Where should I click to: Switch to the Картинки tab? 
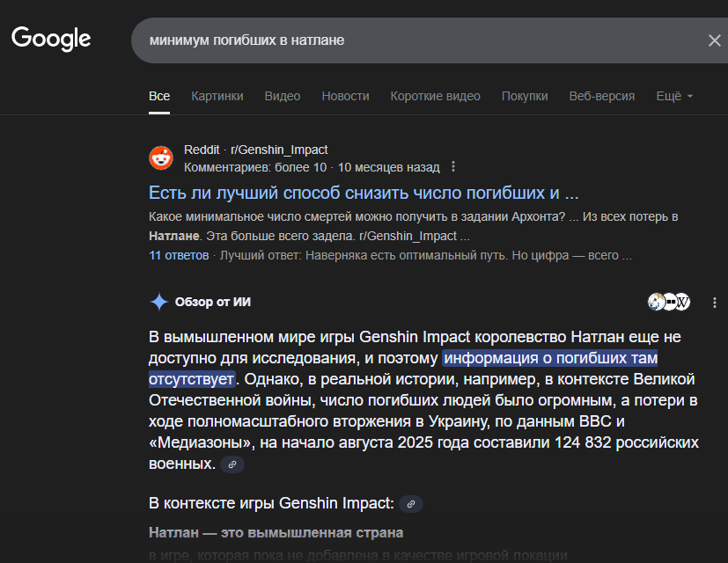tap(217, 96)
